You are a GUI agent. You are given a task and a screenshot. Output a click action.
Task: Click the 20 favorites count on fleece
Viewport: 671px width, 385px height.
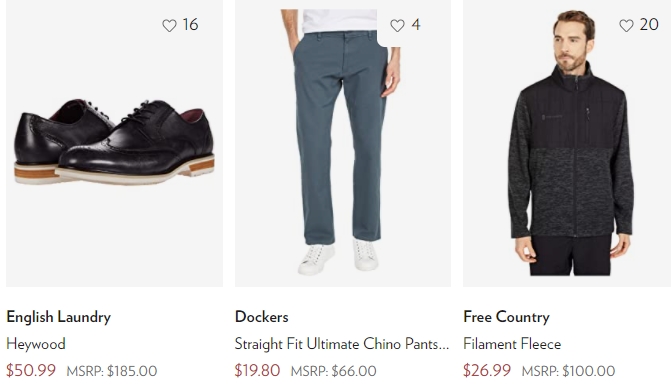[x=649, y=25]
